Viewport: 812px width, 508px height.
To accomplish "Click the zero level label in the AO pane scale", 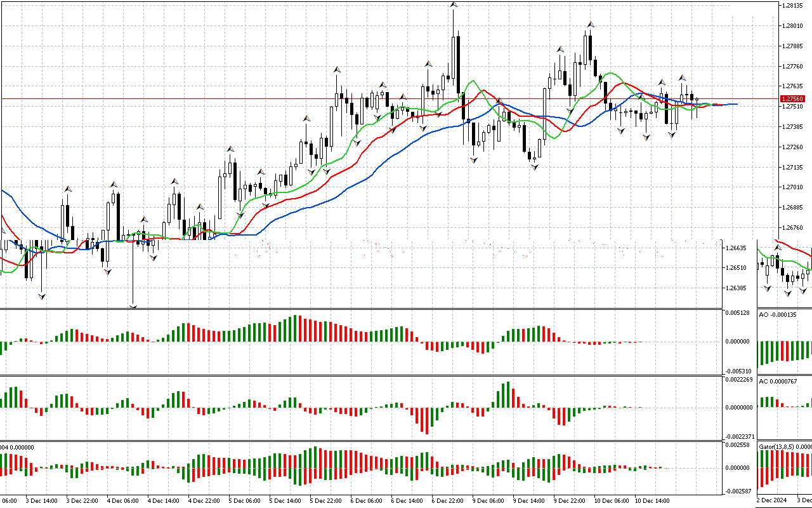I will coord(738,342).
